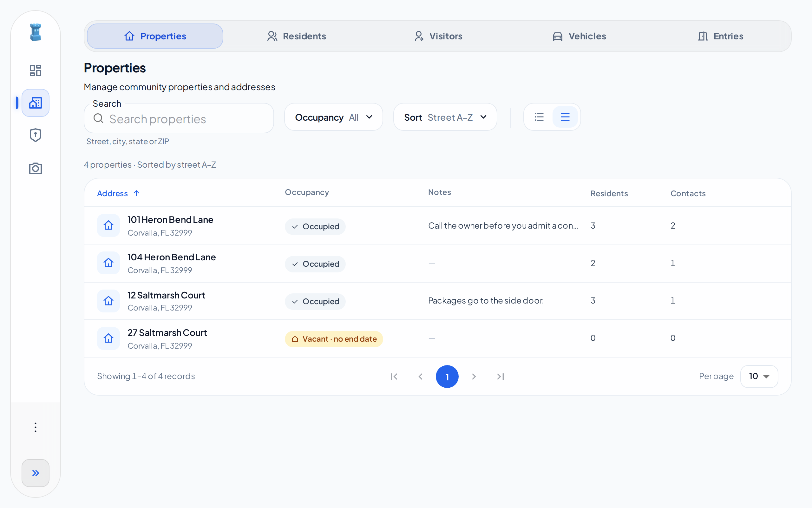Switch to the Properties tab
The width and height of the screenshot is (812, 508).
coord(155,36)
